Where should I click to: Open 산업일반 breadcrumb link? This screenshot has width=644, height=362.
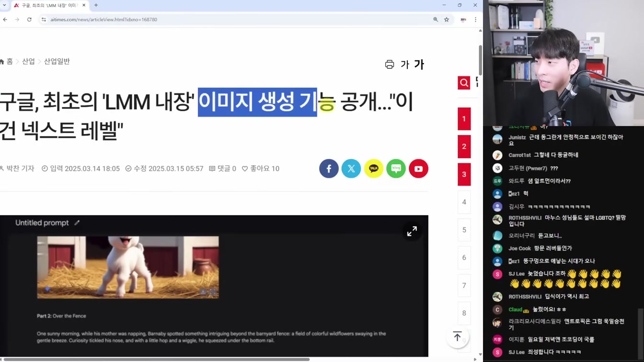click(57, 61)
